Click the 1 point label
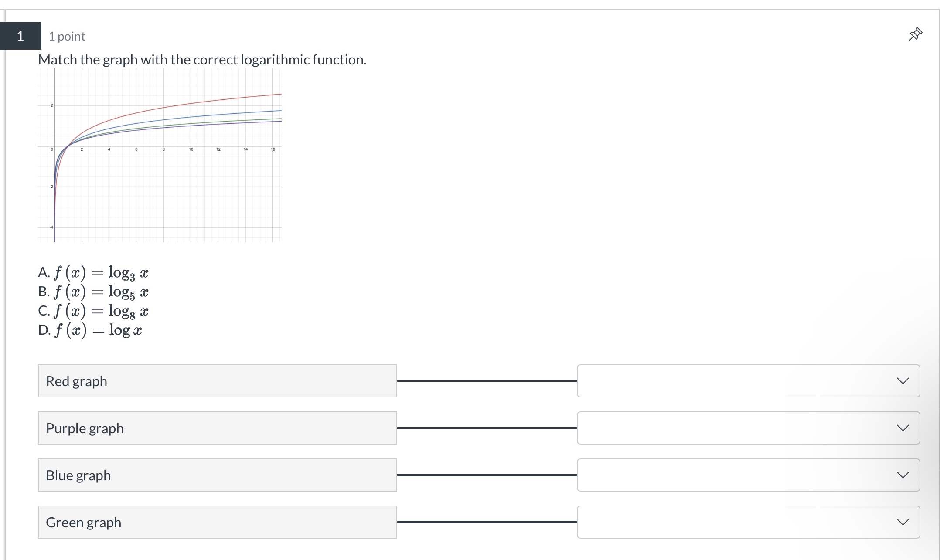This screenshot has width=940, height=560. click(x=67, y=36)
